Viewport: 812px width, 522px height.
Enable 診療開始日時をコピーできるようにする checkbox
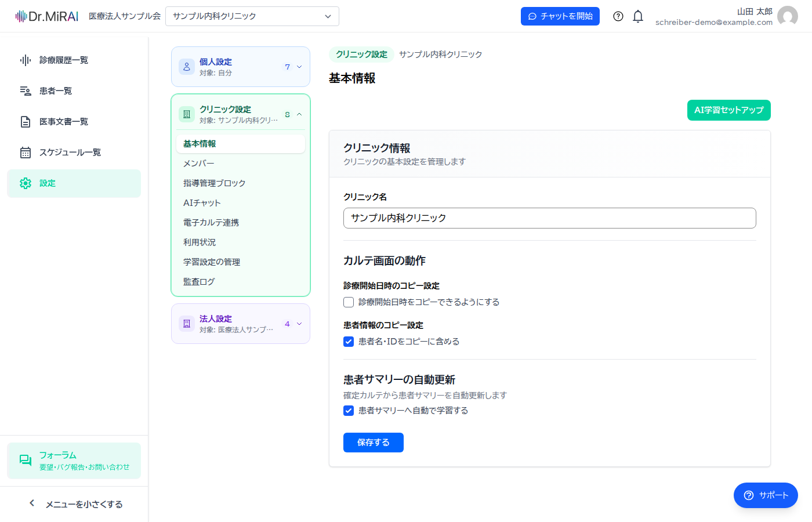[349, 302]
